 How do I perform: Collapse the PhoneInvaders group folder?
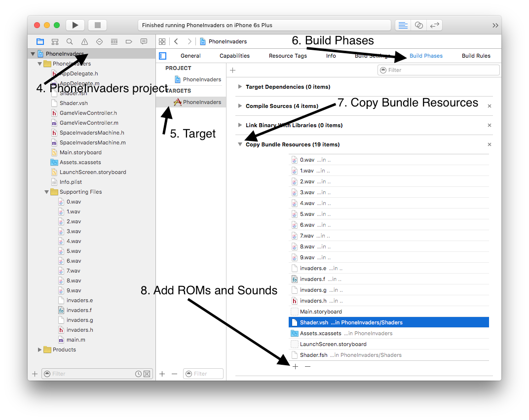point(40,64)
